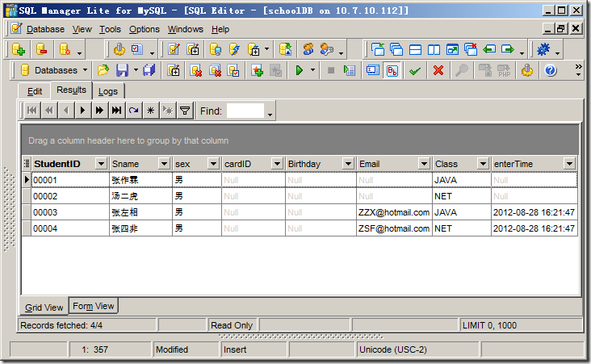Switch to the Form View tab
This screenshot has height=364, width=591.
point(94,306)
